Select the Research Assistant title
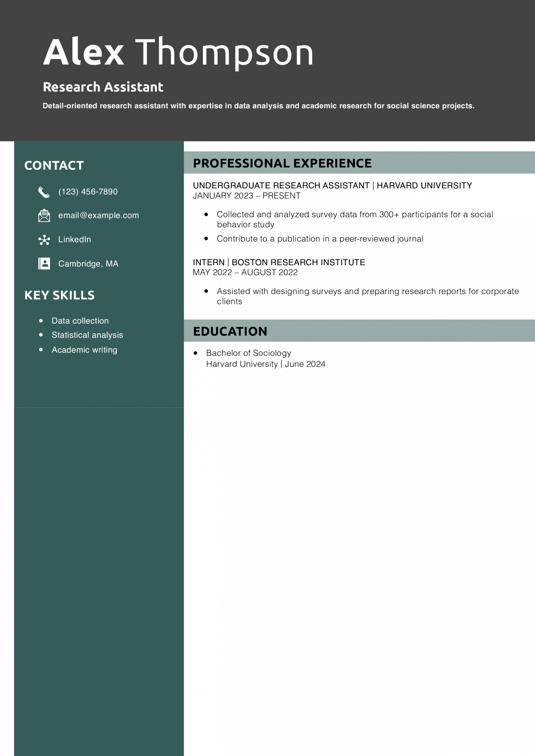The height and width of the screenshot is (756, 535). click(x=103, y=87)
